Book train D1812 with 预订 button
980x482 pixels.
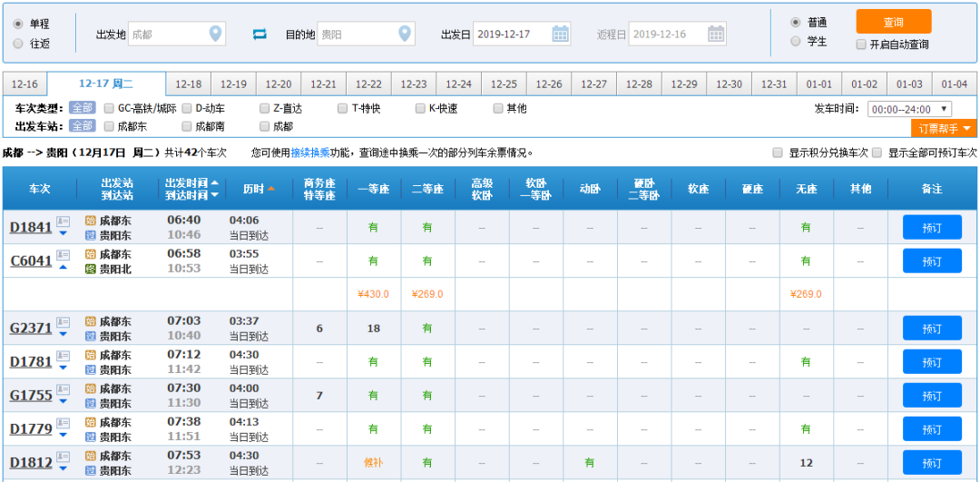(932, 463)
